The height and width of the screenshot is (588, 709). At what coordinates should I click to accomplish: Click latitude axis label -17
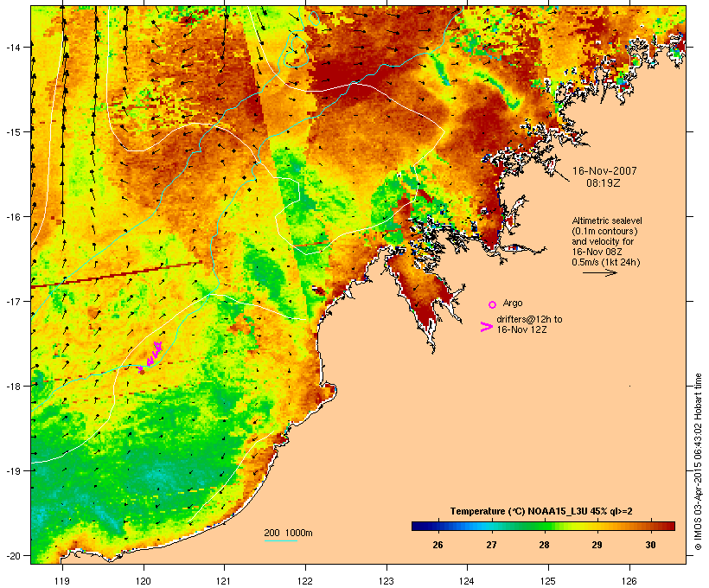pyautogui.click(x=13, y=301)
